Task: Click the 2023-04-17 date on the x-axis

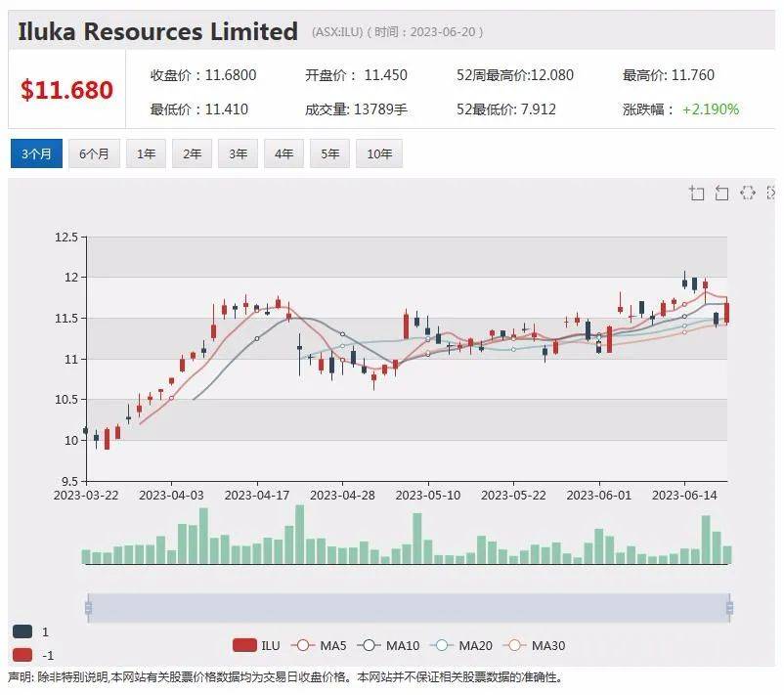Action: point(257,495)
